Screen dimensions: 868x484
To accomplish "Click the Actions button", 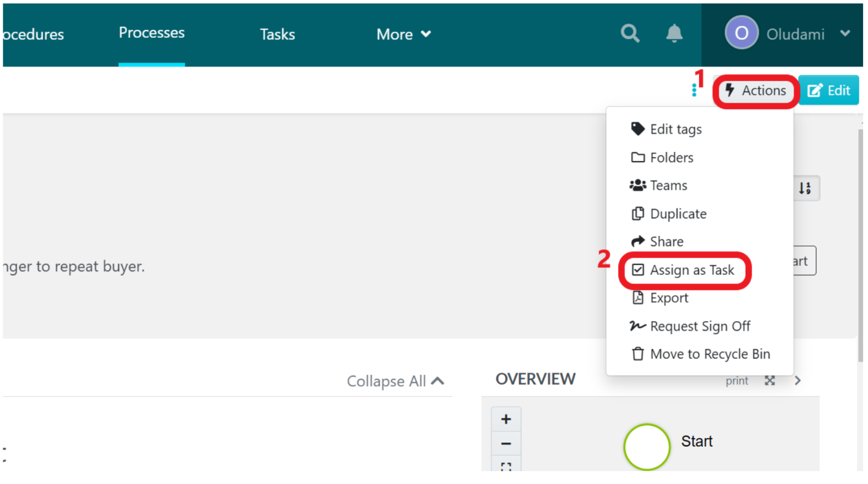I will coord(755,91).
